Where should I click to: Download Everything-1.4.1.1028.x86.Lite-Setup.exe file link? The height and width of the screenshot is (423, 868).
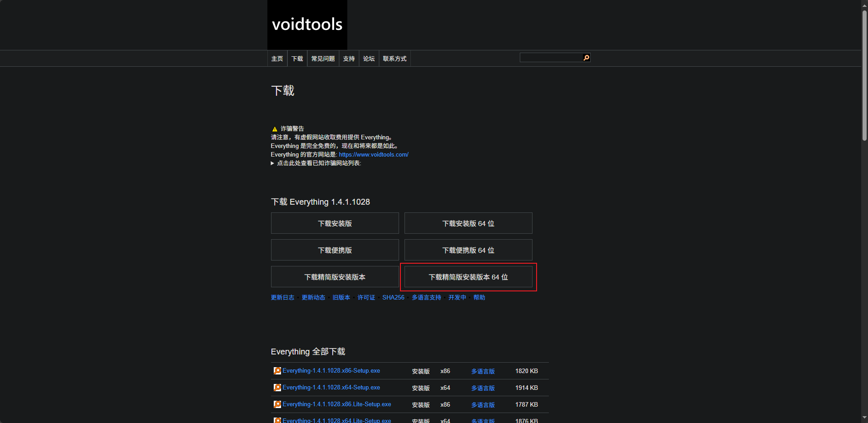pos(337,404)
